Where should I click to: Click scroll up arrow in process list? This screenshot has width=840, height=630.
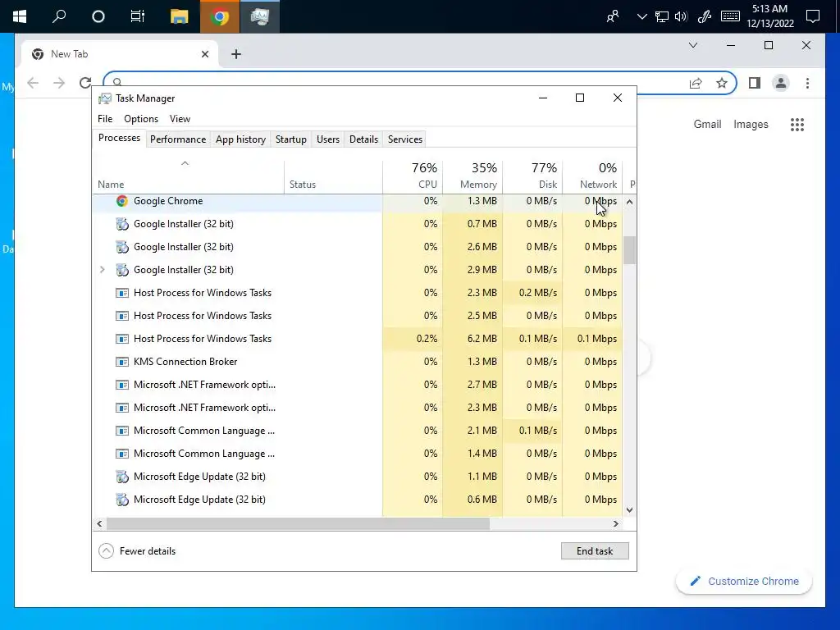pyautogui.click(x=629, y=202)
